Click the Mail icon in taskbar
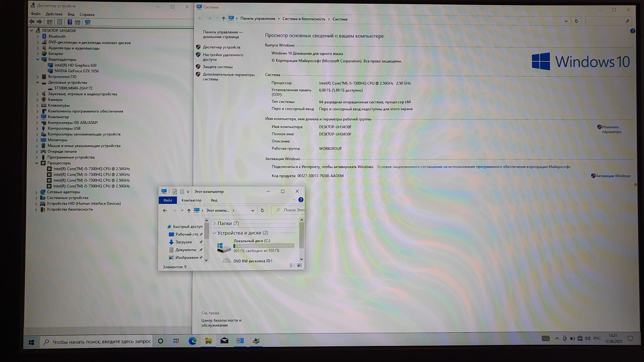The width and height of the screenshot is (644, 362). (224, 341)
